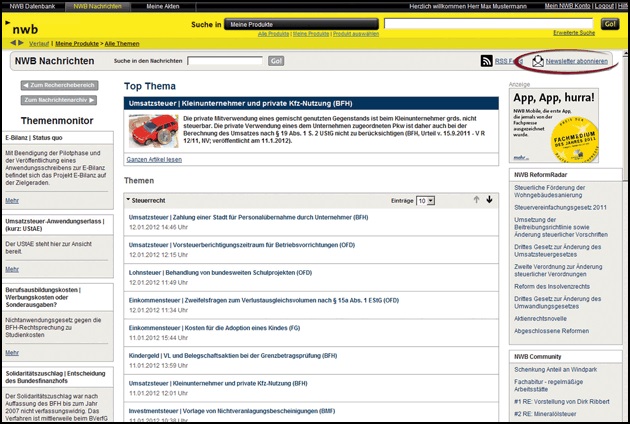This screenshot has width=630, height=424.
Task: Click the Zum Recherchebereich button
Action: tap(60, 85)
